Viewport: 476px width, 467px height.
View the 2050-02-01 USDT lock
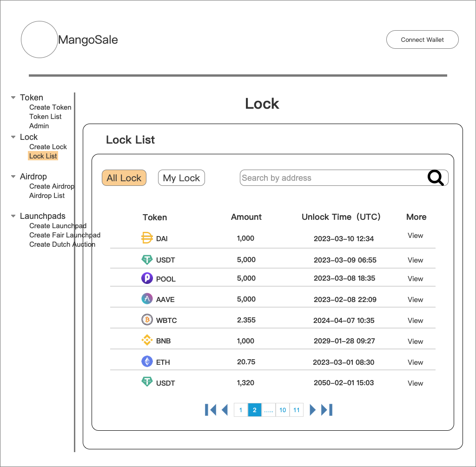click(x=415, y=383)
